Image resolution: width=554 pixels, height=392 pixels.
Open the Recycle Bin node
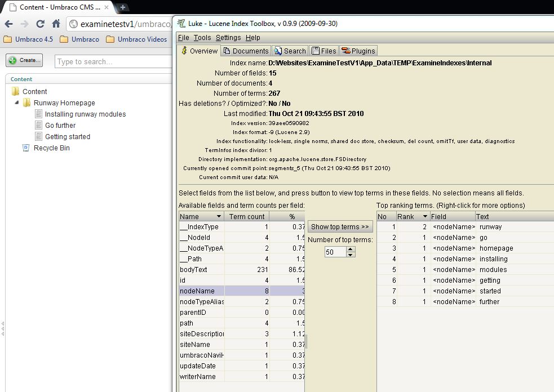(52, 148)
